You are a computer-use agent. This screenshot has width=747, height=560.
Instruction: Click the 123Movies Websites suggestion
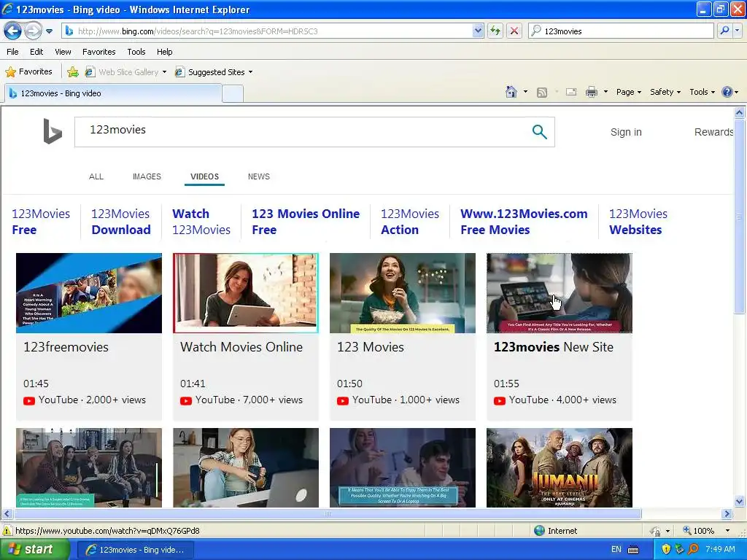pos(638,222)
